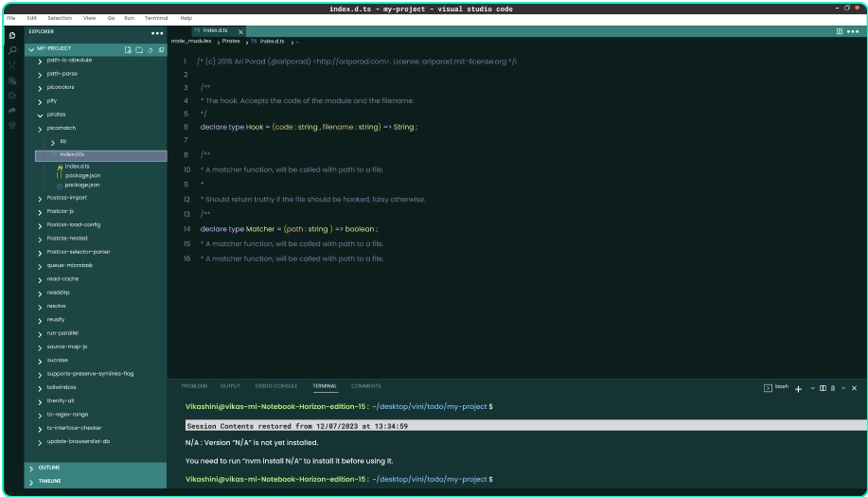
Task: Split the editor to the right
Action: pyautogui.click(x=840, y=31)
